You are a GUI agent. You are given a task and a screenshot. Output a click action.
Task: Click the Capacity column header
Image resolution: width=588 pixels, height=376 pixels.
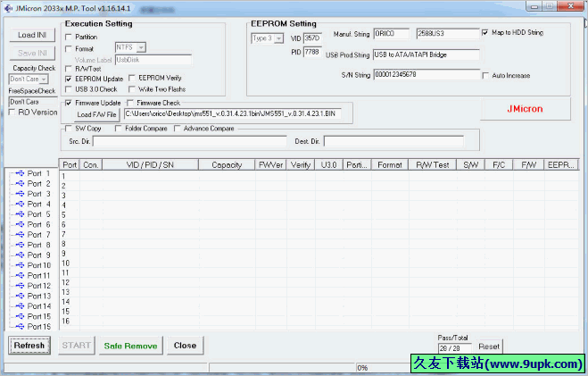(x=227, y=164)
